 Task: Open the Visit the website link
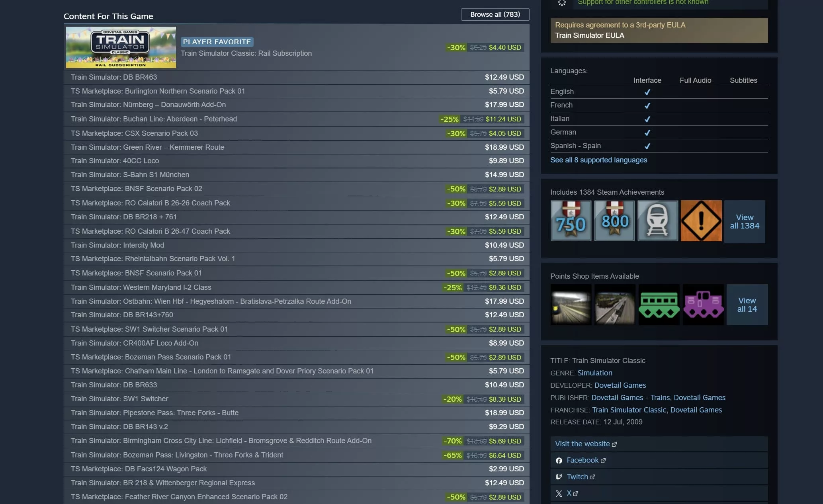pyautogui.click(x=582, y=443)
